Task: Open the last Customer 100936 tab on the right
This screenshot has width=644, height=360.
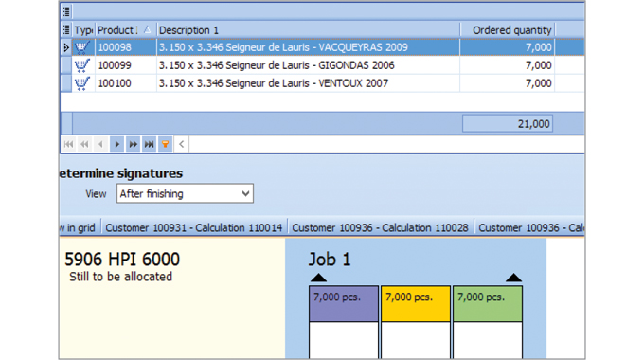Action: coord(529,227)
